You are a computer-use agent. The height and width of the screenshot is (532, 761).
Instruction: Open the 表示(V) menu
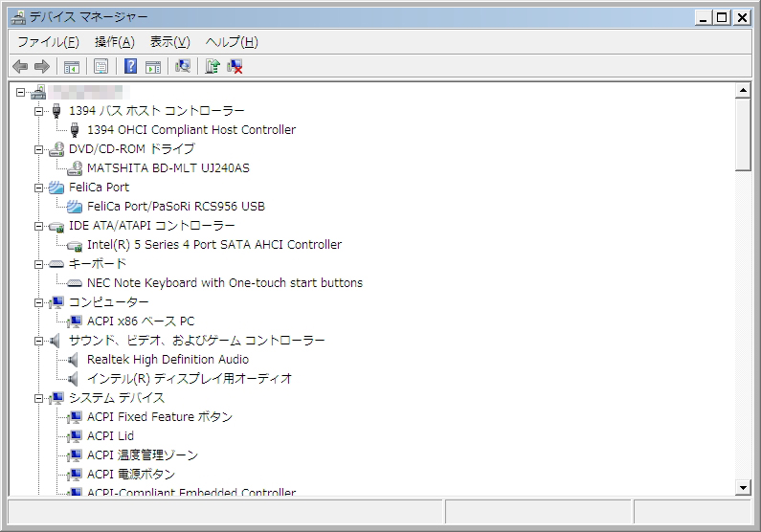[x=169, y=42]
